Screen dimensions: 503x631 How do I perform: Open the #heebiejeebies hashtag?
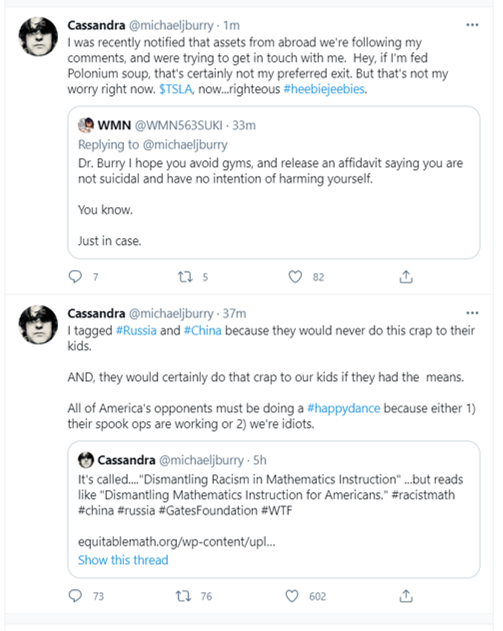tap(324, 89)
